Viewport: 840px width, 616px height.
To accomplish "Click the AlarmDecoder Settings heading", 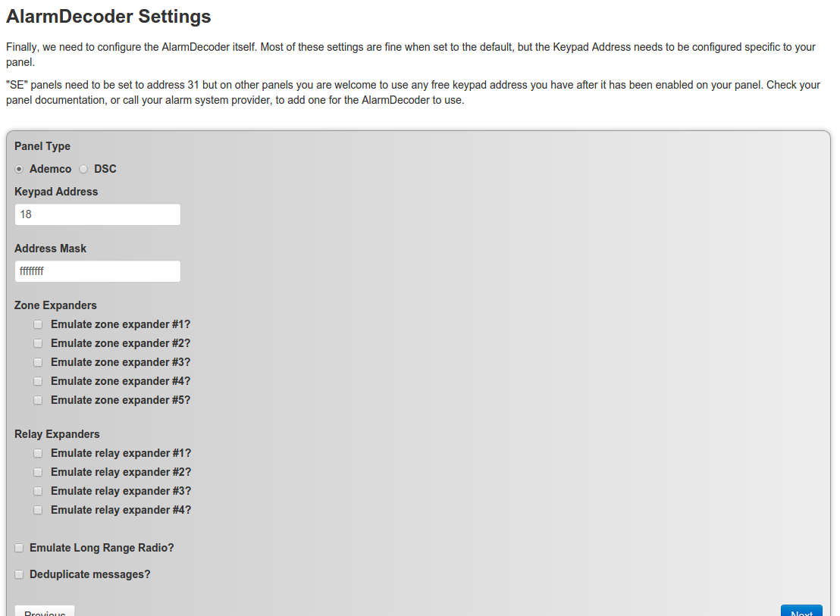I will 108,16.
